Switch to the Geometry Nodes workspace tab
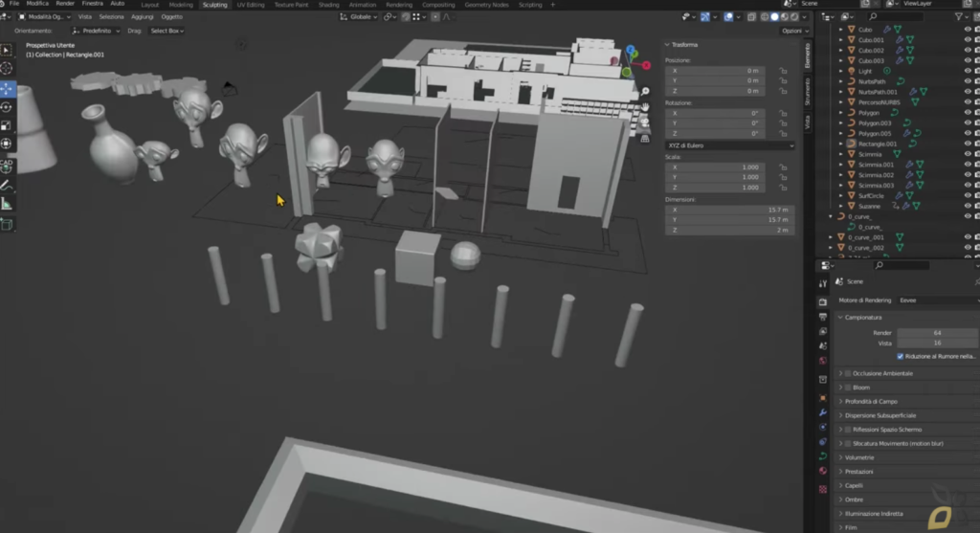980x533 pixels. coord(486,5)
